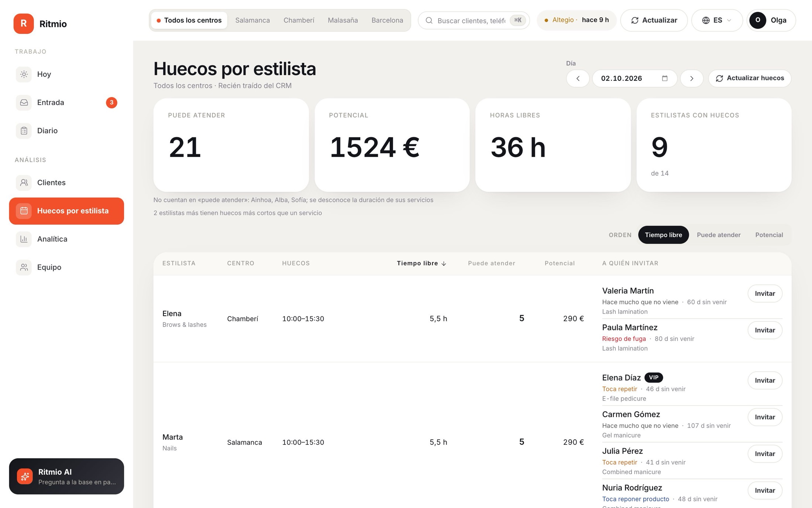Invite Nuria Rodríguez
812x508 pixels.
point(765,490)
